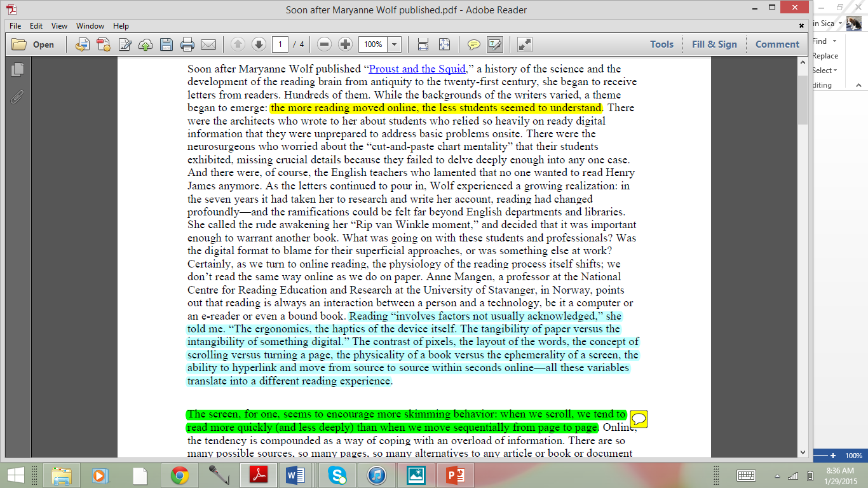Go to next page using down arrow
This screenshot has height=488, width=868.
[x=259, y=44]
